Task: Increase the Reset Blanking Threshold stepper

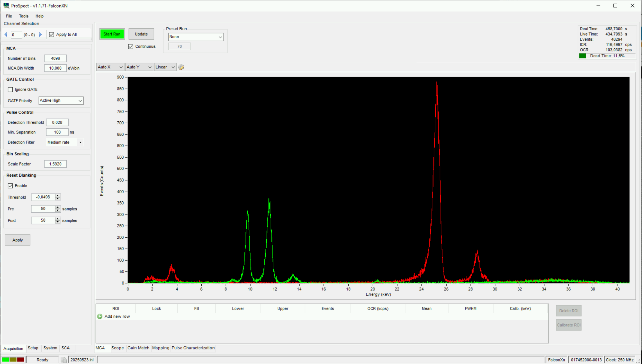Action: coord(58,195)
